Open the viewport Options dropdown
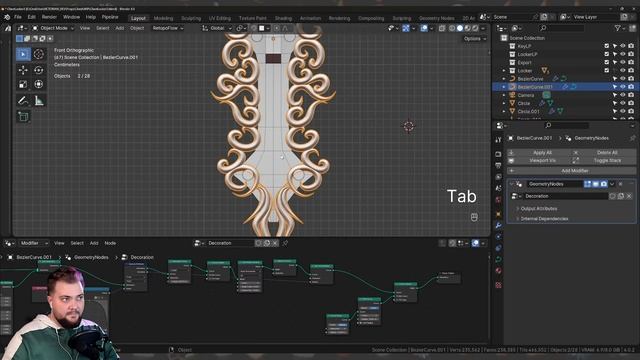This screenshot has height=360, width=640. 475,39
